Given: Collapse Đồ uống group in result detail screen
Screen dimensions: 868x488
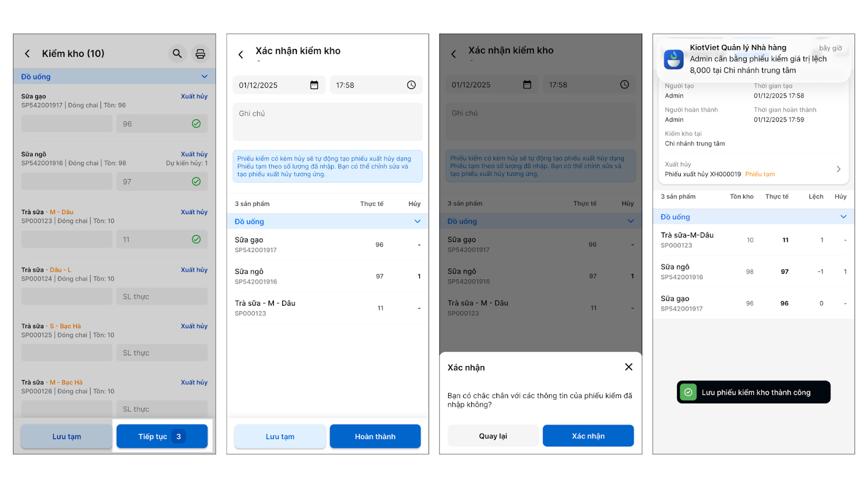Looking at the screenshot, I should click(x=844, y=217).
